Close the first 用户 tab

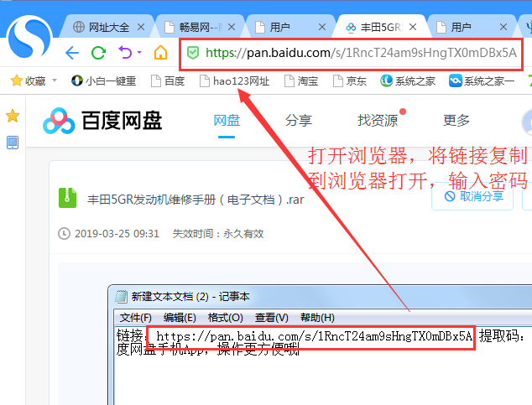click(x=322, y=27)
